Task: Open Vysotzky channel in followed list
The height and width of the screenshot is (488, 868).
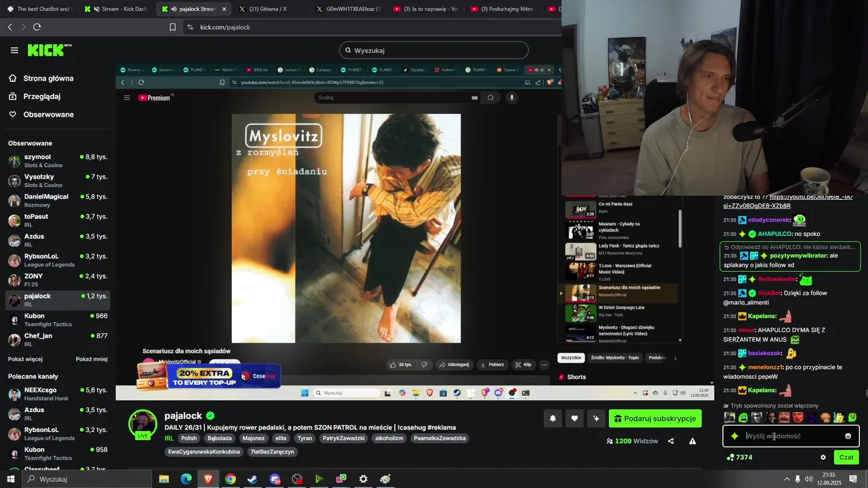Action: pyautogui.click(x=58, y=181)
